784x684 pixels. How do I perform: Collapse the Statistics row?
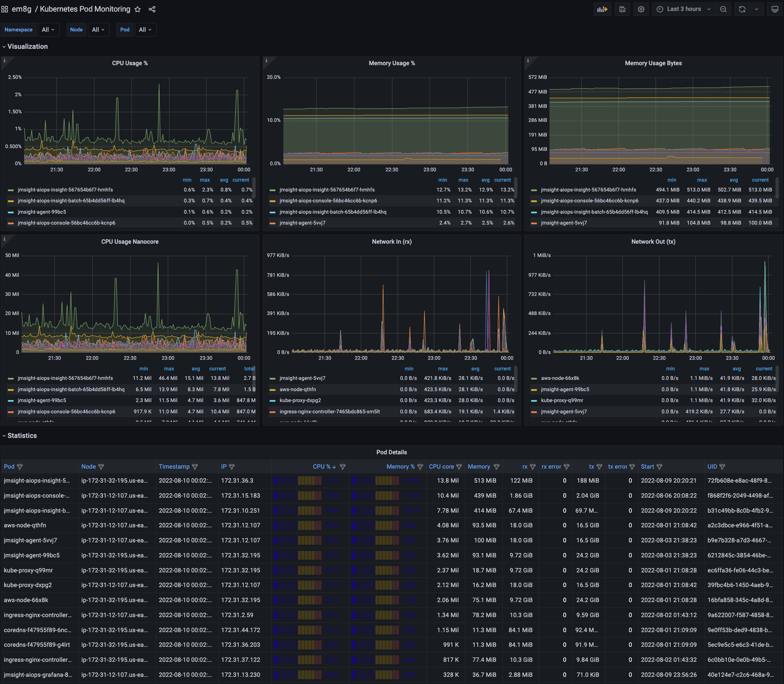click(20, 436)
